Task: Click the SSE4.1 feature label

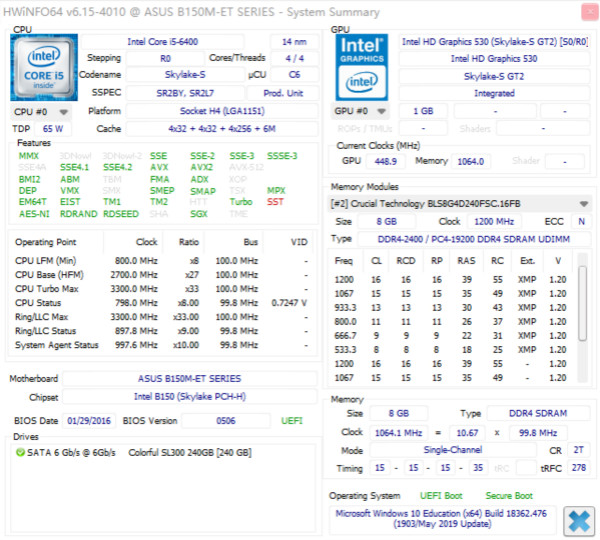Action: pyautogui.click(x=74, y=167)
